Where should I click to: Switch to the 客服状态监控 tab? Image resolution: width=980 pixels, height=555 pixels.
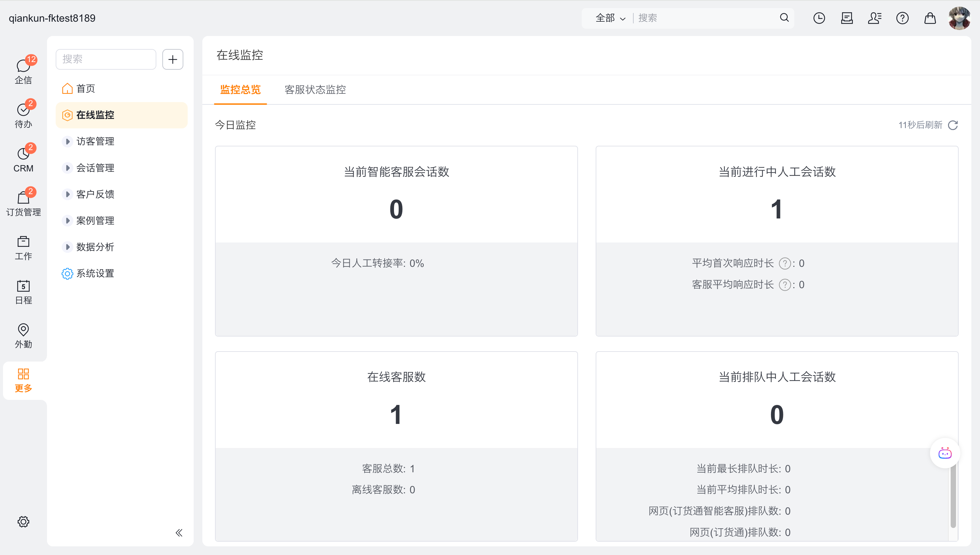coord(315,90)
